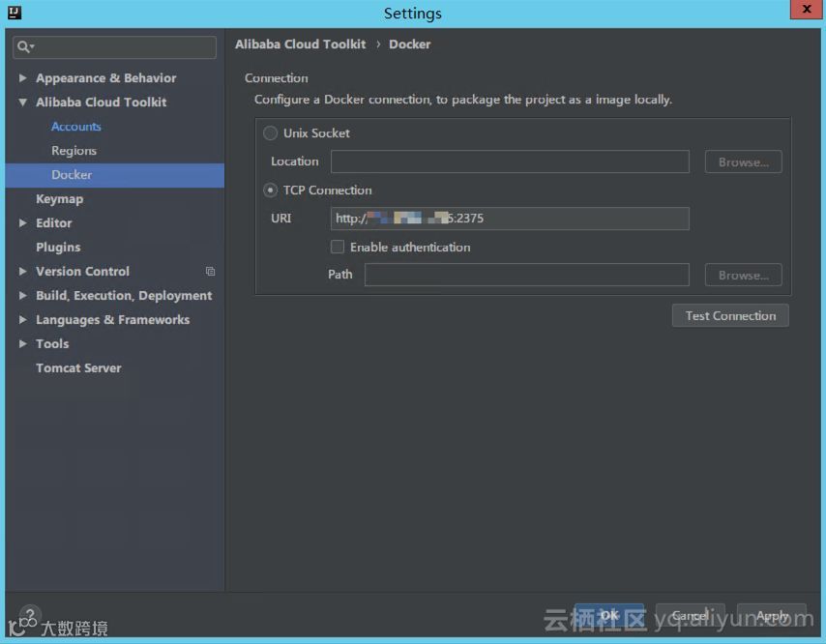Click the URI input field
Viewport: 826px width, 644px height.
coord(510,219)
